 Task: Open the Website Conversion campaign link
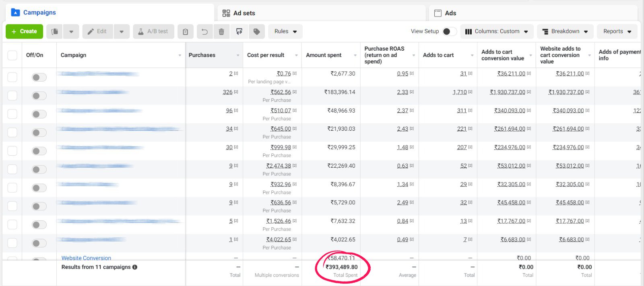point(86,258)
